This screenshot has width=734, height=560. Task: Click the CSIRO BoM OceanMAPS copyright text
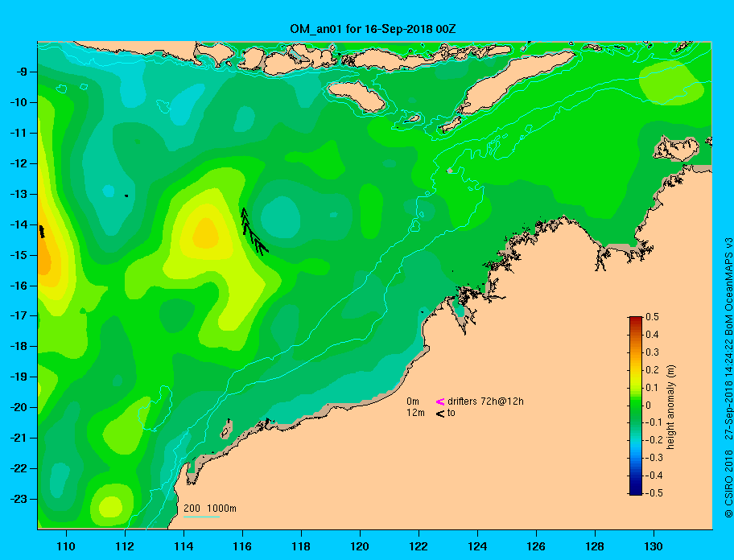(728, 377)
